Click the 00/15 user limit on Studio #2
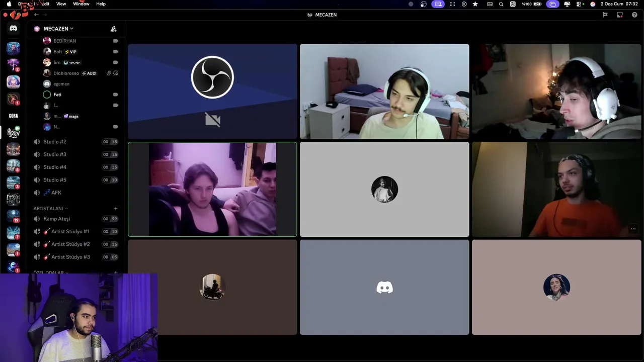This screenshot has width=644, height=362. coord(110,142)
